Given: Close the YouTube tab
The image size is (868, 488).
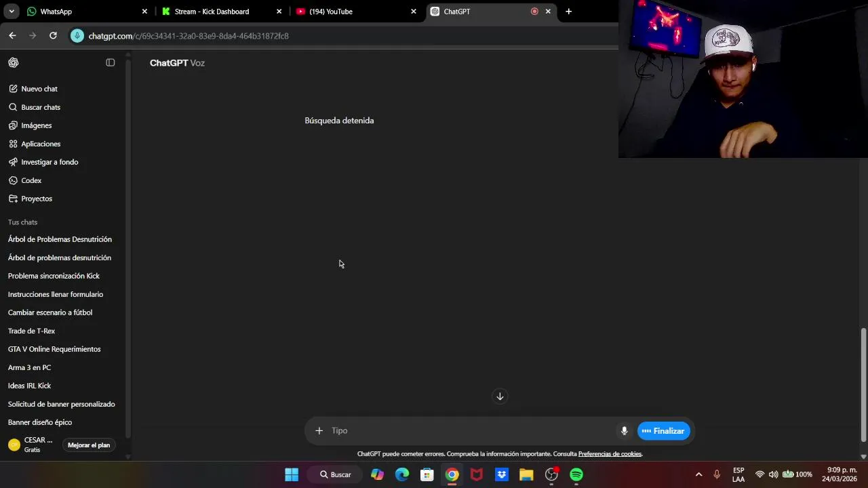Looking at the screenshot, I should tap(414, 12).
